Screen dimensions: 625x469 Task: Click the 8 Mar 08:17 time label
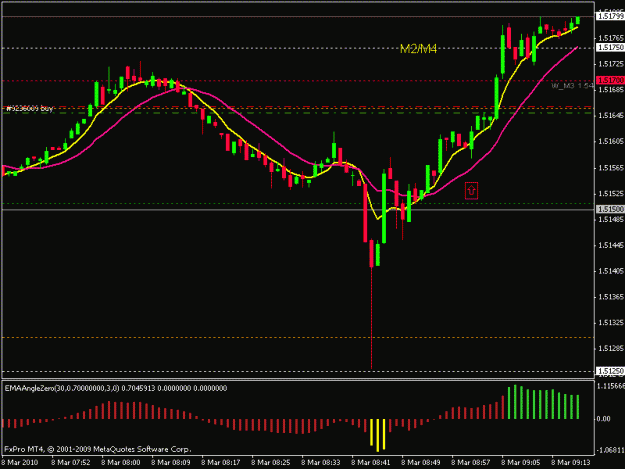(x=221, y=463)
